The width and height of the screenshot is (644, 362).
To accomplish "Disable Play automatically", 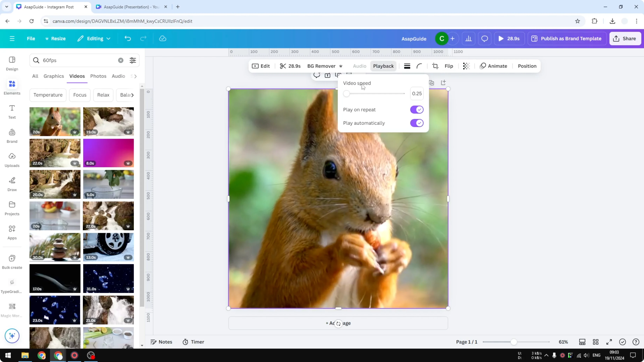I will 416,123.
